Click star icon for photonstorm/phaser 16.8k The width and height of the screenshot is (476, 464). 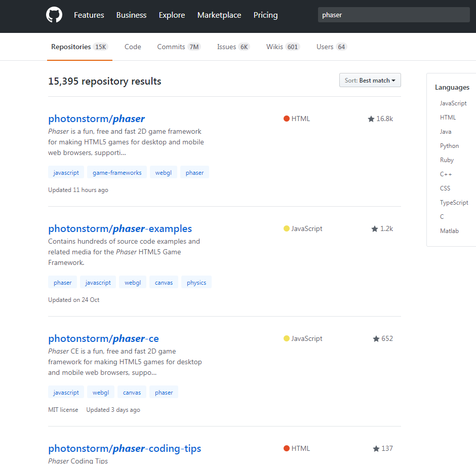click(x=371, y=119)
